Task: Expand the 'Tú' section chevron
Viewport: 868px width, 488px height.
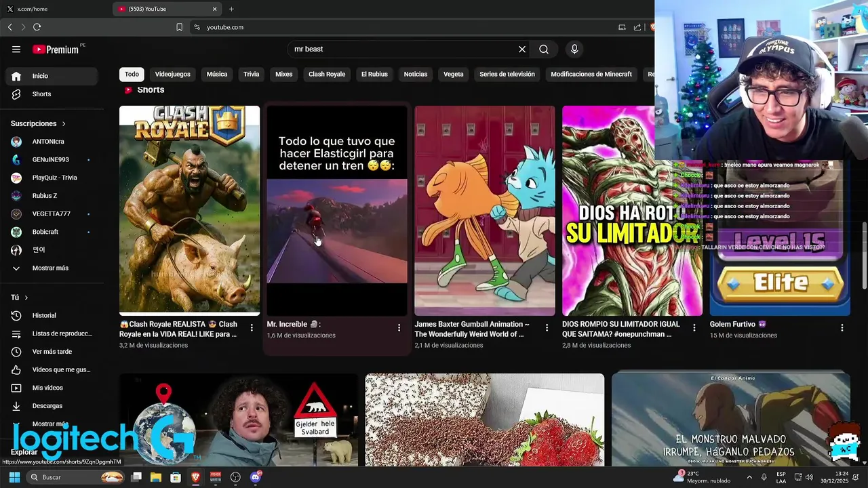Action: click(x=26, y=298)
